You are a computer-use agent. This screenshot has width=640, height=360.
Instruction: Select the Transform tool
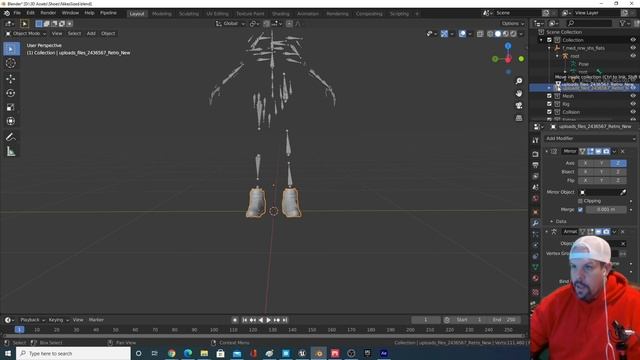coord(11,121)
